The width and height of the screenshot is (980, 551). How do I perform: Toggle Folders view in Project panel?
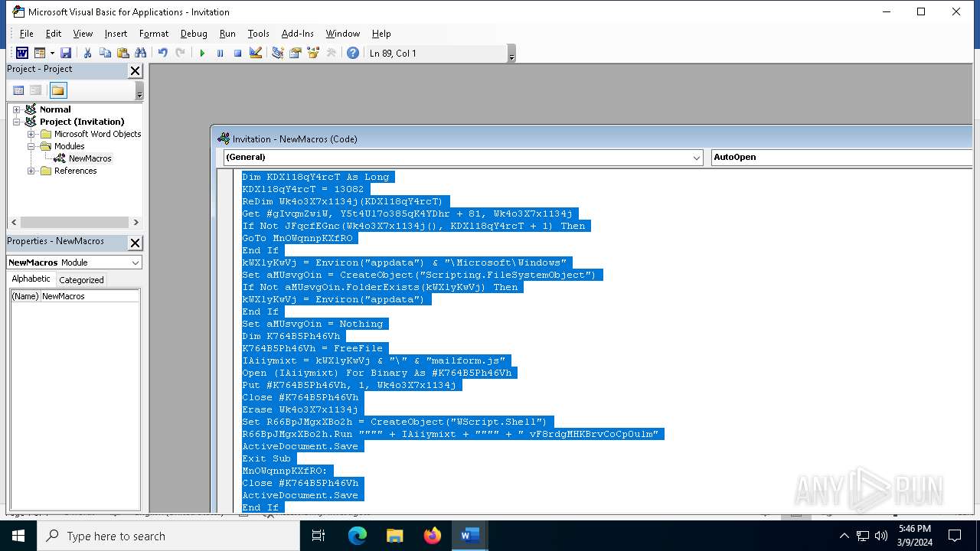point(58,90)
